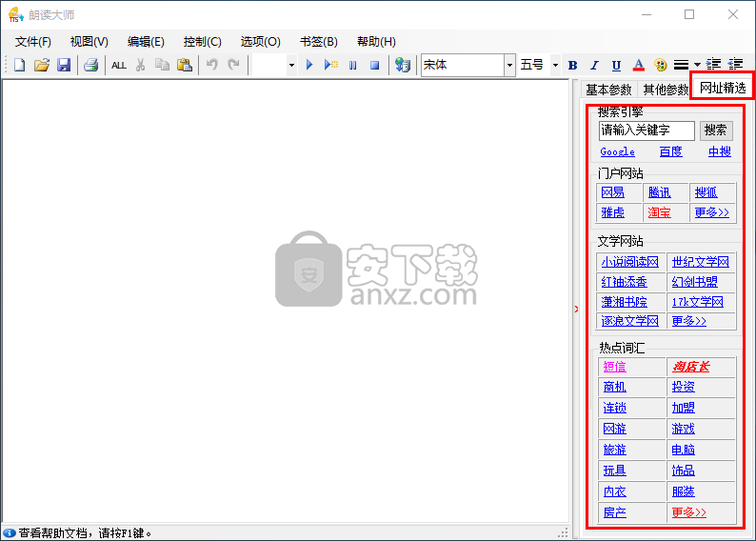Viewport: 756px width, 541px height.
Task: Open the empty toolbar combo box dropdown
Action: pos(291,65)
